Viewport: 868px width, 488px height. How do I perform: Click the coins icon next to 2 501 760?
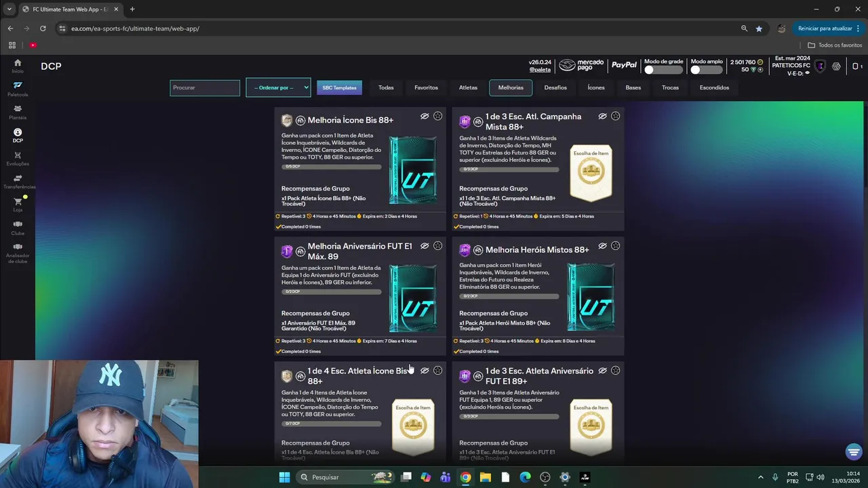(760, 62)
